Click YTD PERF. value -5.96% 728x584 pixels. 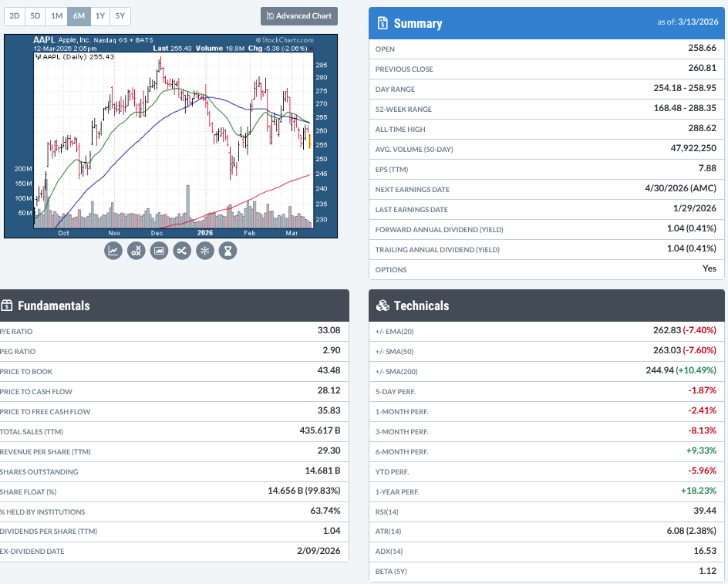(702, 471)
